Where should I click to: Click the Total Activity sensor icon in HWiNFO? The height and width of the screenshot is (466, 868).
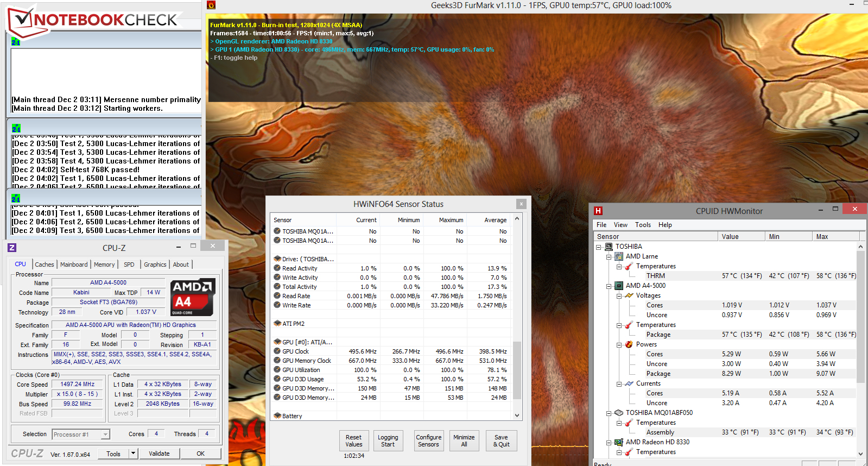(277, 287)
